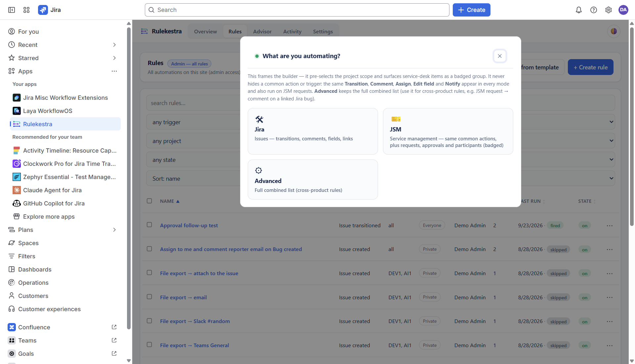Expand the Plans section chevron

(x=114, y=230)
